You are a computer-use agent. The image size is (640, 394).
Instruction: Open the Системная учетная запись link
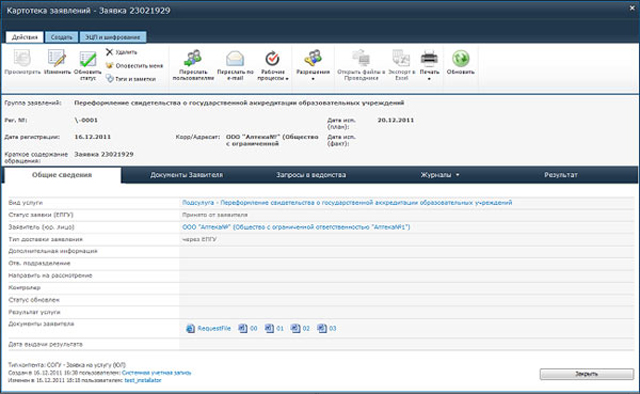(x=156, y=373)
